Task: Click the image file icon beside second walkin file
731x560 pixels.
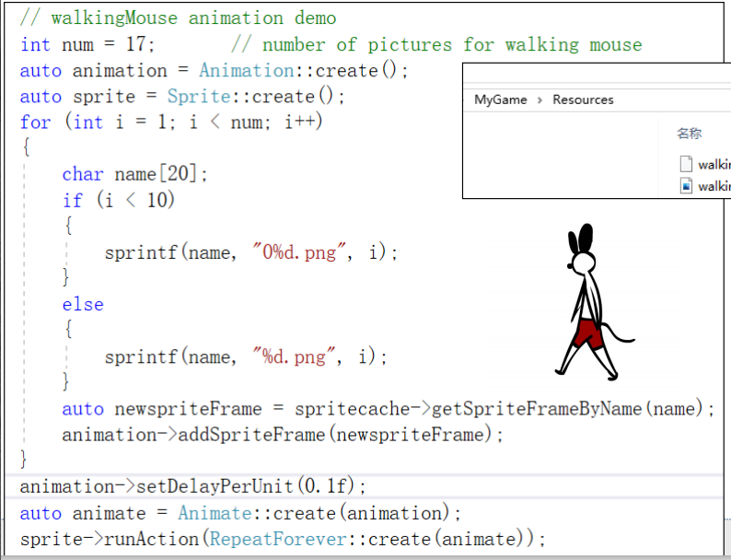Action: (686, 186)
